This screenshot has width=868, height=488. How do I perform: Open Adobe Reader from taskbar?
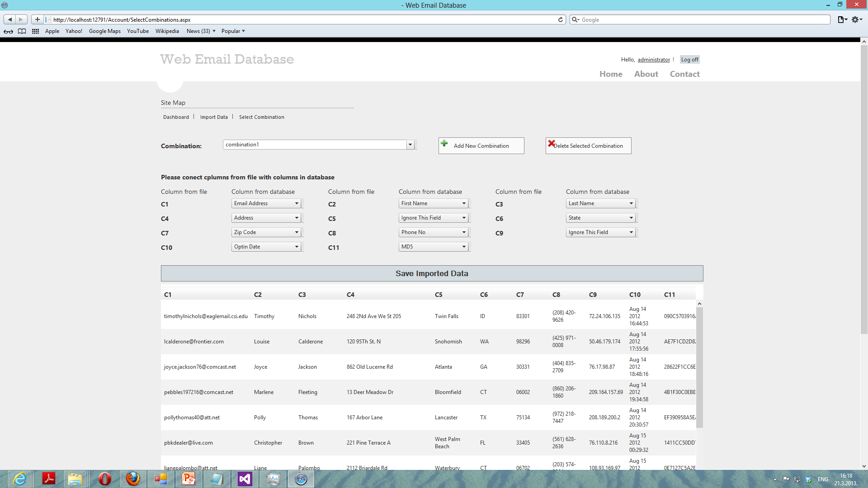(48, 479)
